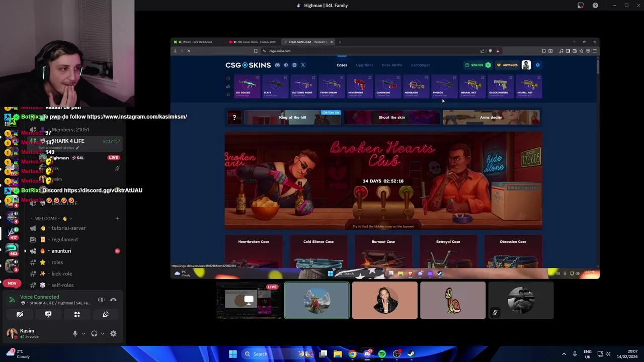
Task: Open the Instagram icon in the CSGO-Skins header
Action: (x=294, y=65)
